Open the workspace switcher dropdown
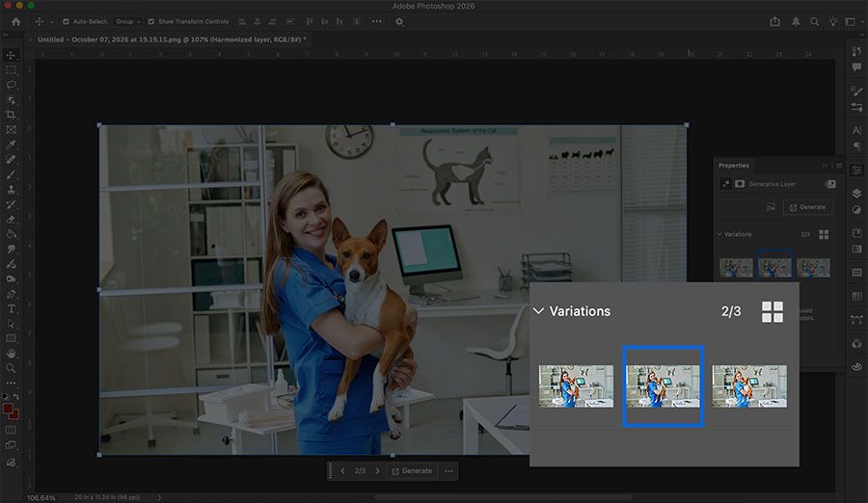 point(854,21)
